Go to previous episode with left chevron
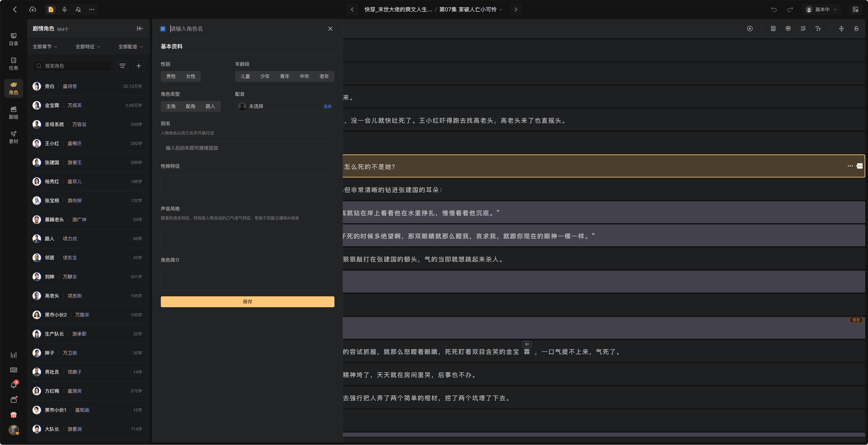Screen dimensions: 868x445 (x=352, y=9)
